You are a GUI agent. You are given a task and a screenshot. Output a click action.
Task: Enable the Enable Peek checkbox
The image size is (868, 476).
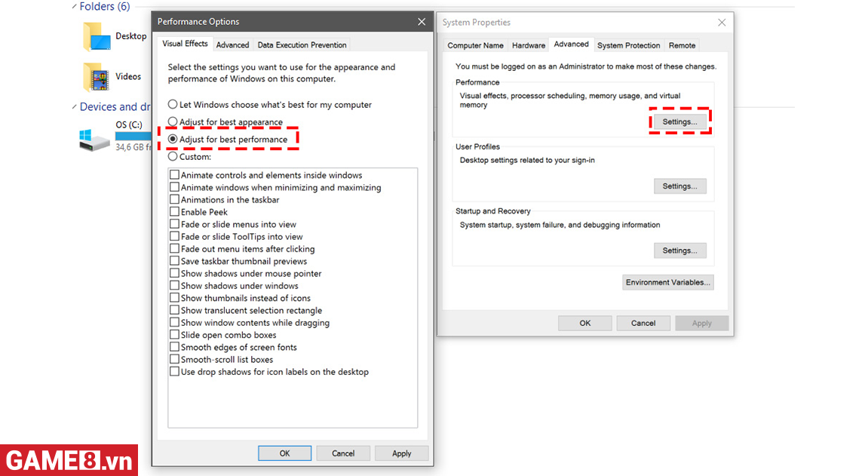[175, 212]
